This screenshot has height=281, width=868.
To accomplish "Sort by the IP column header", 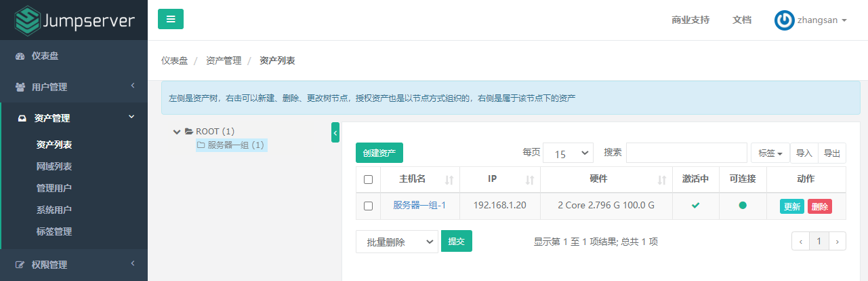I will (500, 179).
